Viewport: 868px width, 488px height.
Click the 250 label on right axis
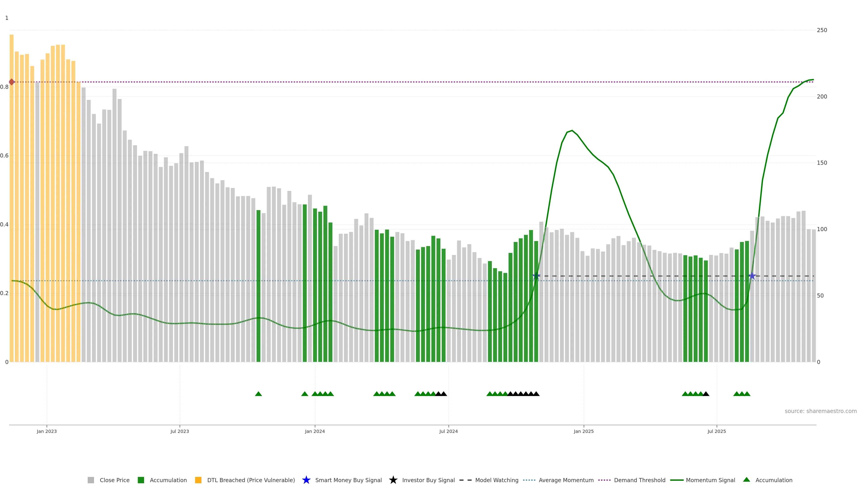click(x=822, y=30)
